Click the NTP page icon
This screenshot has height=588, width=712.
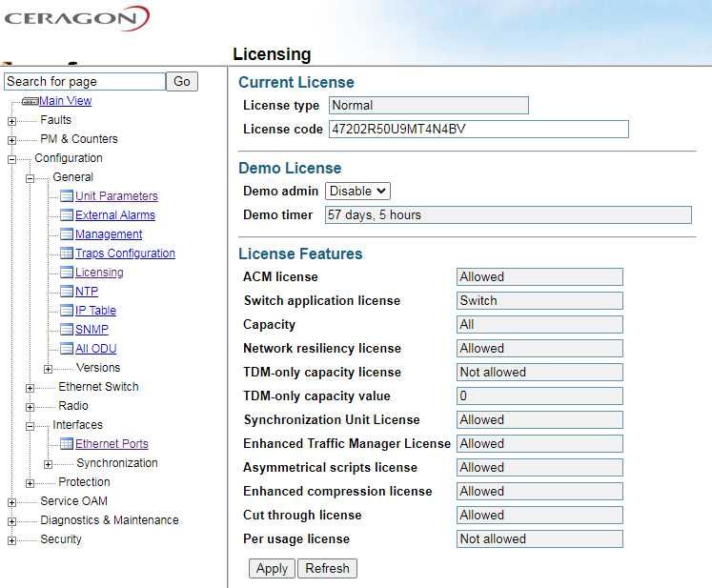click(67, 292)
